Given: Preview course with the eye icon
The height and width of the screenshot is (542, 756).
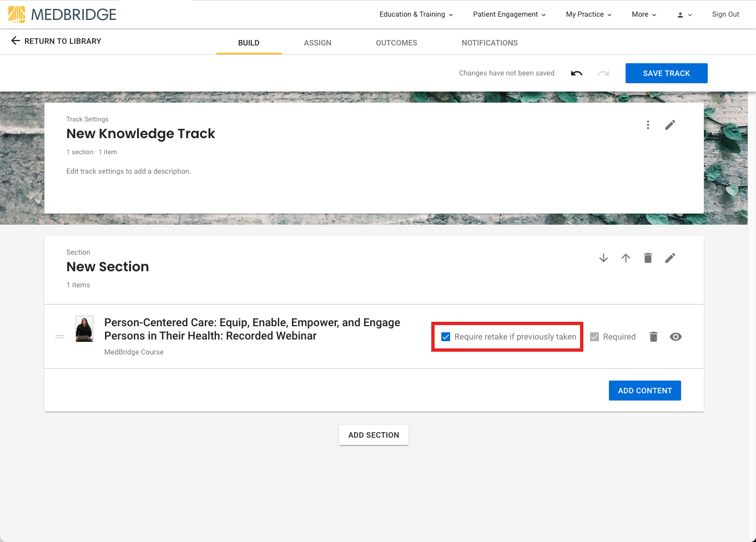Looking at the screenshot, I should [676, 337].
